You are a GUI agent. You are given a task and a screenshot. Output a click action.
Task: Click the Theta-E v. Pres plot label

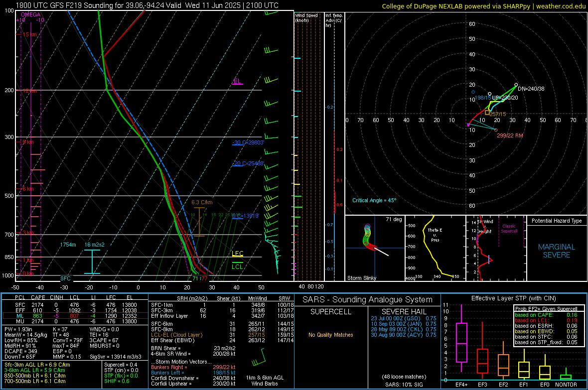[435, 235]
